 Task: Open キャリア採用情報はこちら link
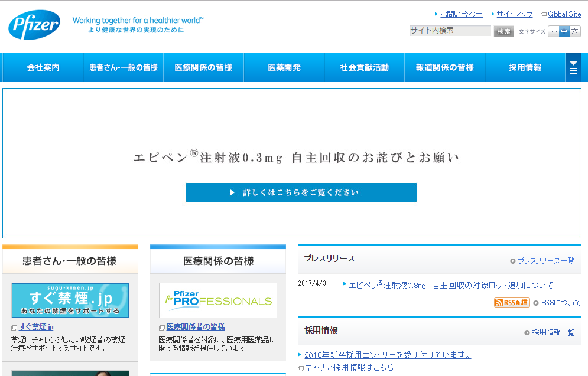[349, 367]
